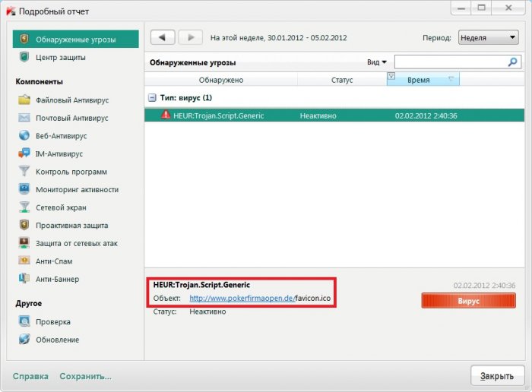532x392 pixels.
Task: Collapse the Тип: вирус (1) group
Action: tap(152, 98)
